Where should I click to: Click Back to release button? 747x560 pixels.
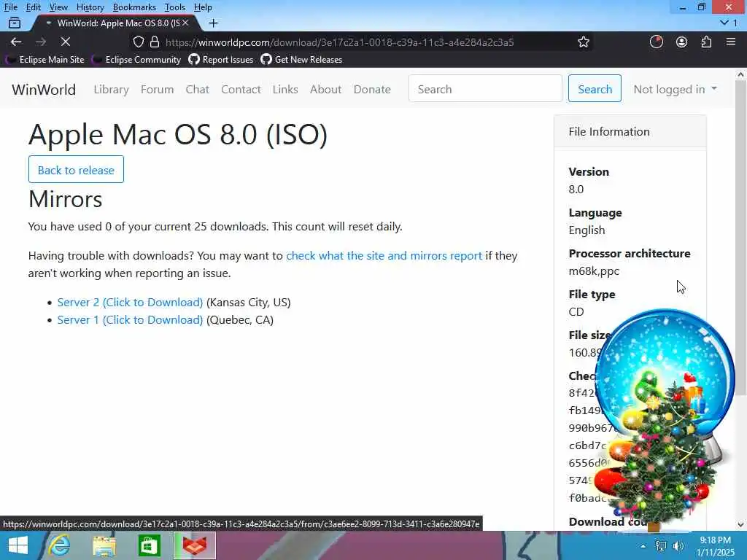coord(76,169)
